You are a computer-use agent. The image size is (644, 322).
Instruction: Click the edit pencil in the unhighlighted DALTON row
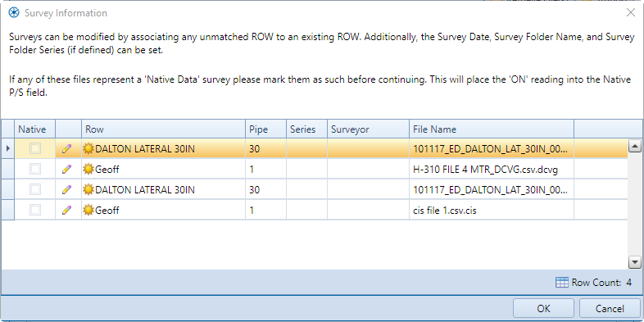coord(66,190)
